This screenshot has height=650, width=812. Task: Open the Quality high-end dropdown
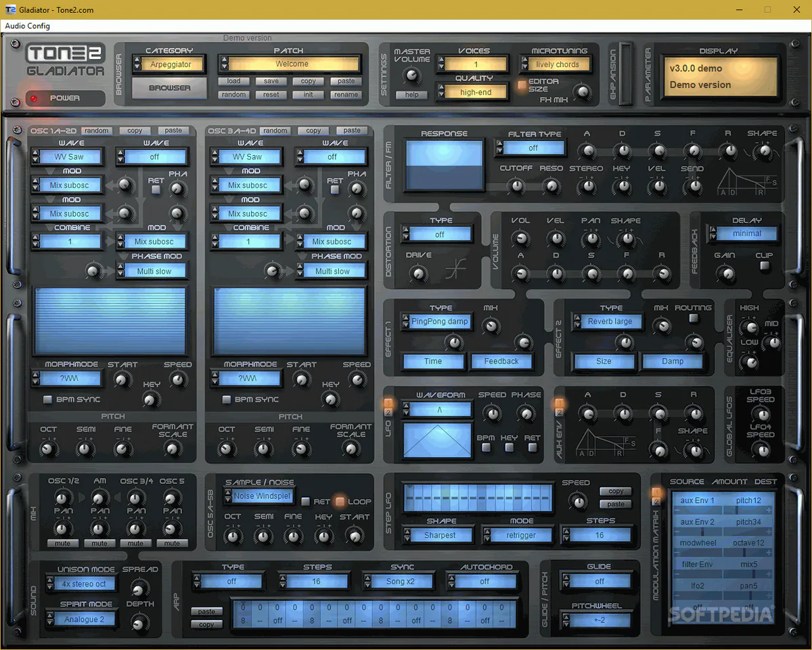tap(472, 92)
